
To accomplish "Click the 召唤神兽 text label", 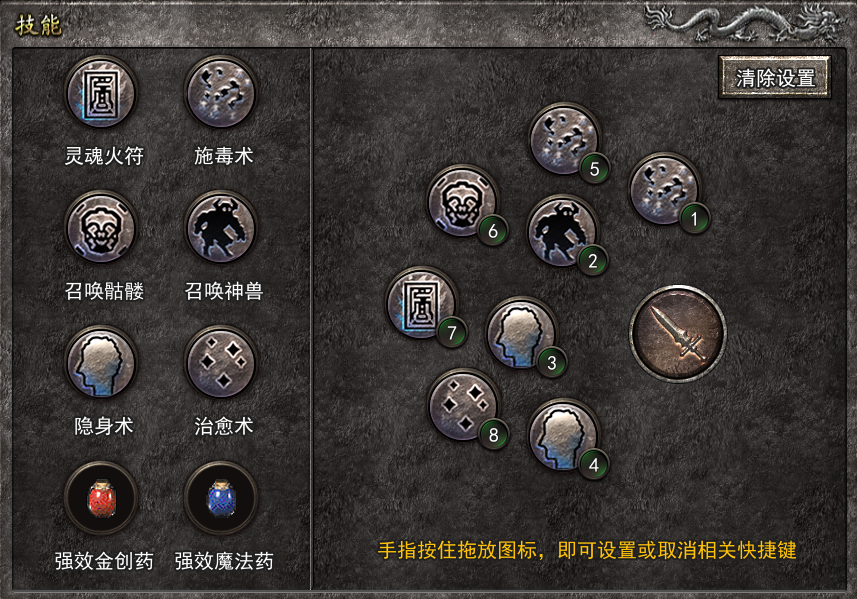I will pyautogui.click(x=224, y=291).
